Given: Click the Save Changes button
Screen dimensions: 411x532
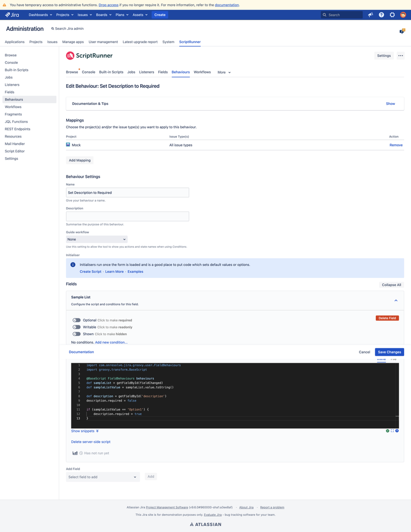Looking at the screenshot, I should coord(389,352).
